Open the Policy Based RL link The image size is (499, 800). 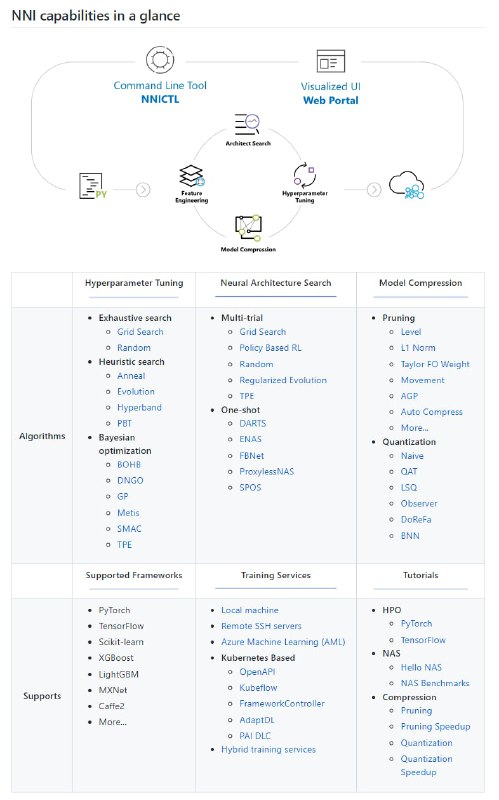tap(270, 347)
